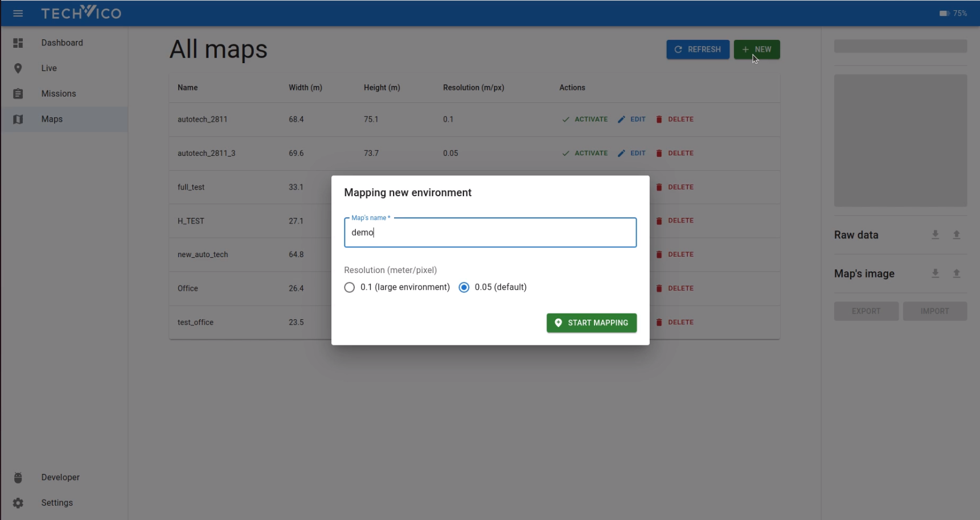Open the hamburger navigation menu
This screenshot has height=520, width=980.
point(18,13)
